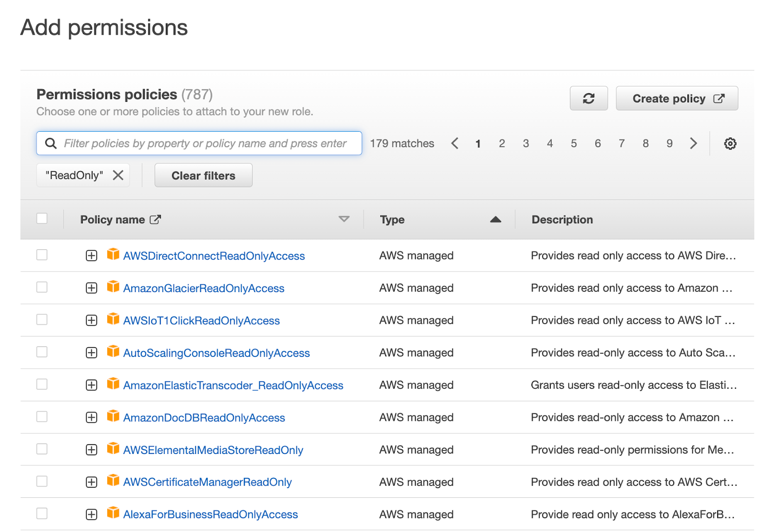Expand AmazonGlacierReadOnlyAccess policy details

[x=92, y=288]
